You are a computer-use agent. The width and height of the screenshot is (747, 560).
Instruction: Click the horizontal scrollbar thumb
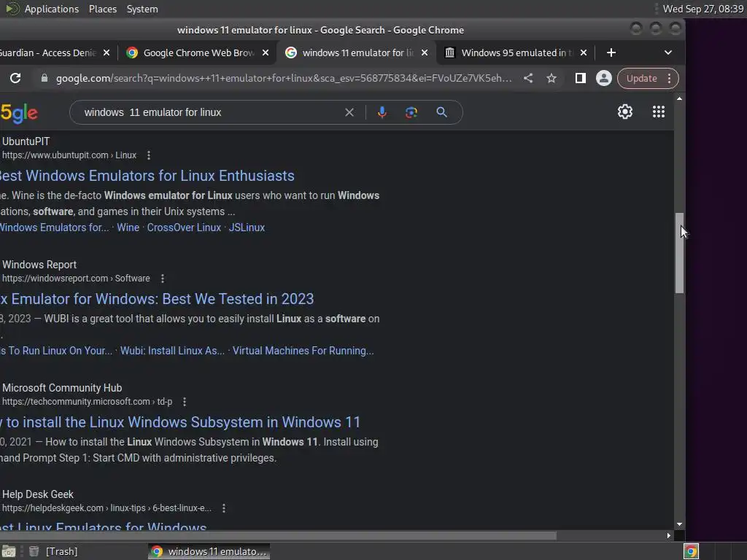point(278,536)
